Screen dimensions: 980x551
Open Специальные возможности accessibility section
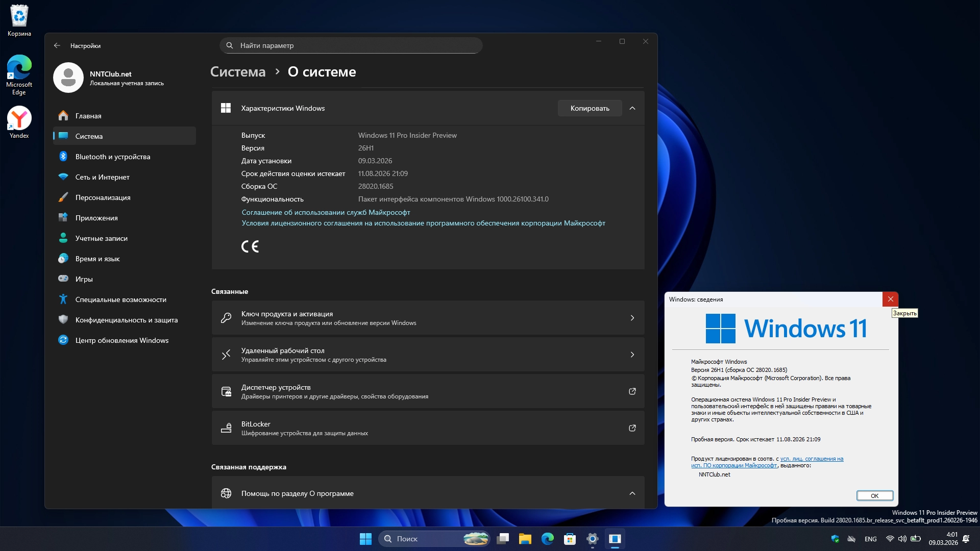(120, 299)
